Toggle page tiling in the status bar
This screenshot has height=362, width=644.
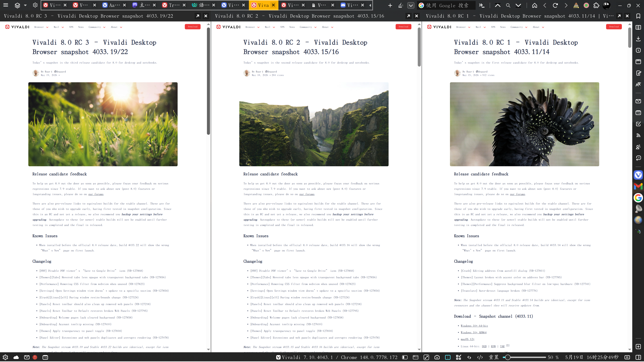pos(448,357)
